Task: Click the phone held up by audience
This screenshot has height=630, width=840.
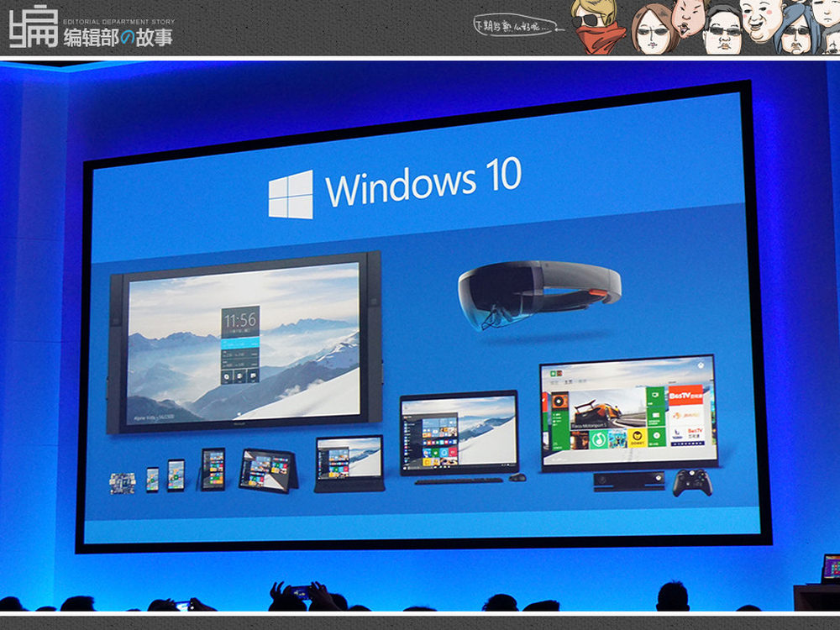Action: (300, 592)
